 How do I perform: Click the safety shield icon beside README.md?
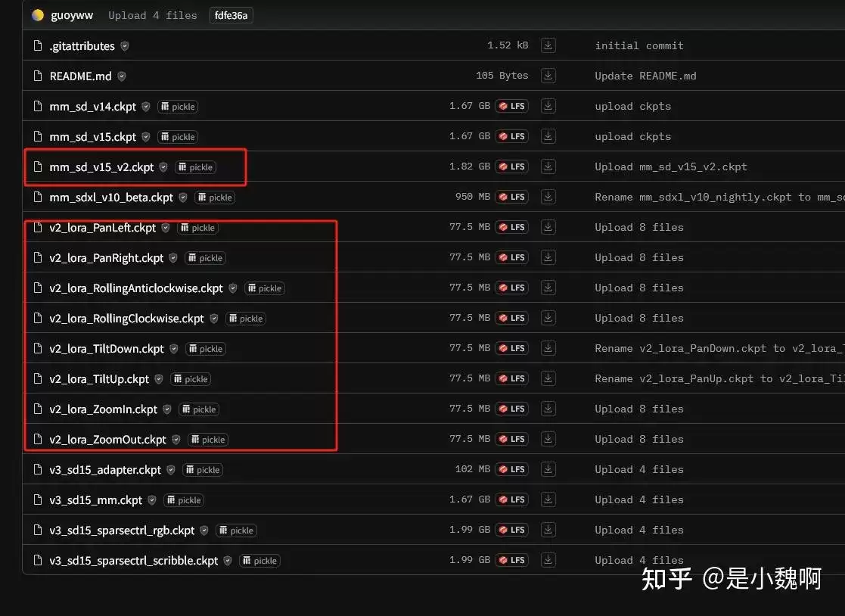(x=122, y=76)
